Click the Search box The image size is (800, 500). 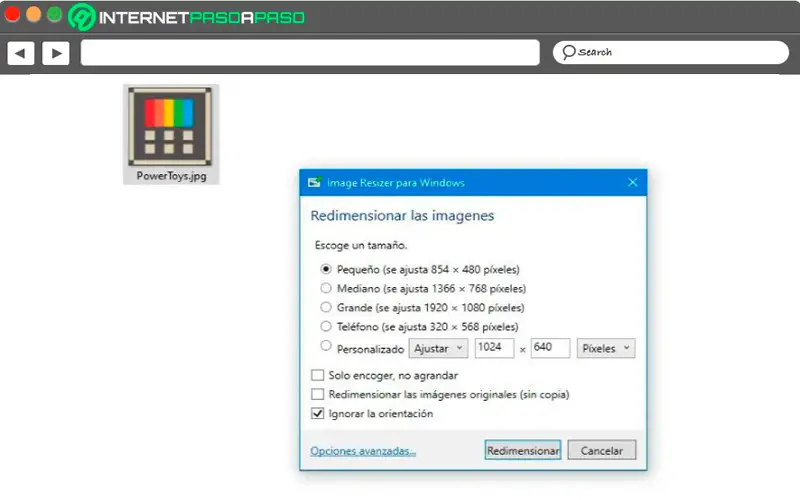coord(671,53)
